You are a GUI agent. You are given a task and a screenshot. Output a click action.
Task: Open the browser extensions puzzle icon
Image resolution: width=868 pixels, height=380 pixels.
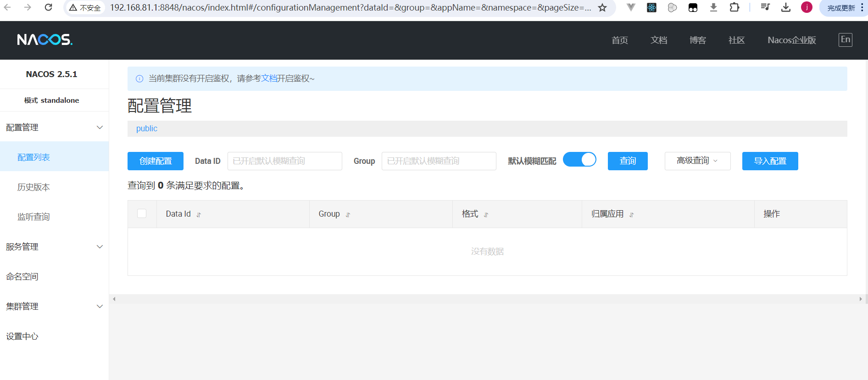click(734, 8)
